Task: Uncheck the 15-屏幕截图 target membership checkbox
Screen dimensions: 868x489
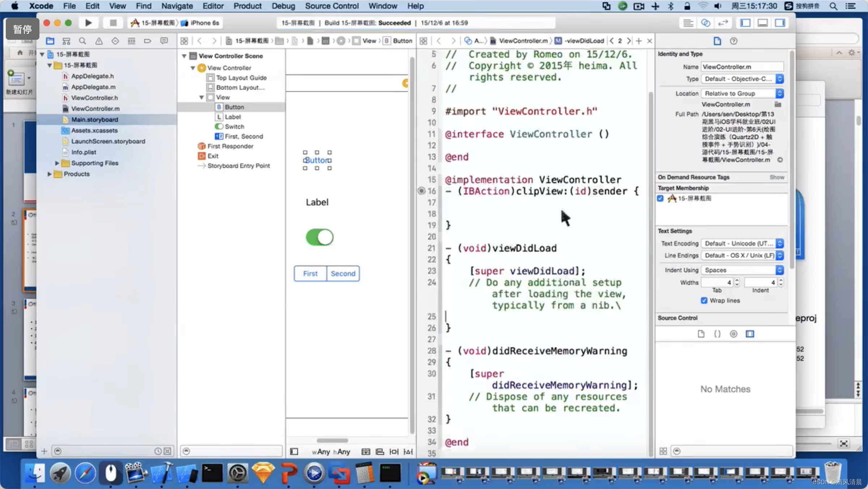Action: [x=660, y=198]
